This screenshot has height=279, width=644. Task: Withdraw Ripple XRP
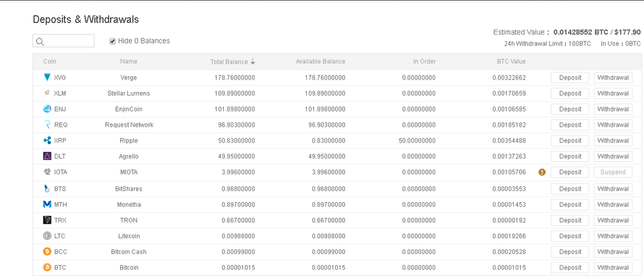[x=613, y=140]
